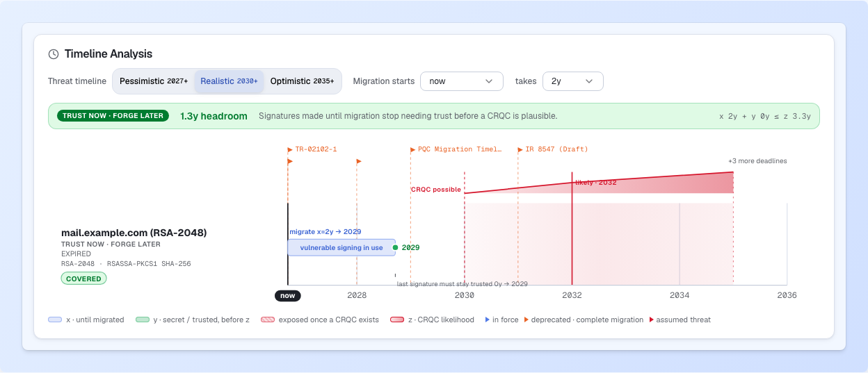
Task: Select the Optimistic 2035+ threat timeline
Action: [x=302, y=81]
